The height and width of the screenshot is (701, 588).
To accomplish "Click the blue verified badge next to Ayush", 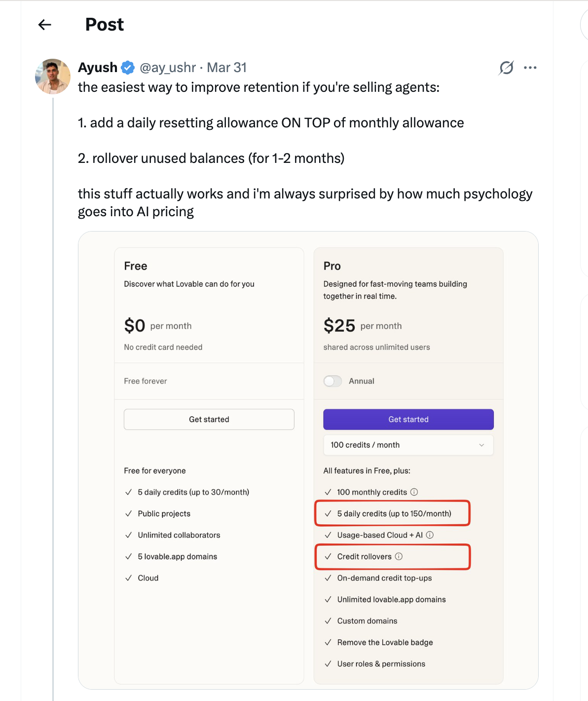I will pos(127,67).
